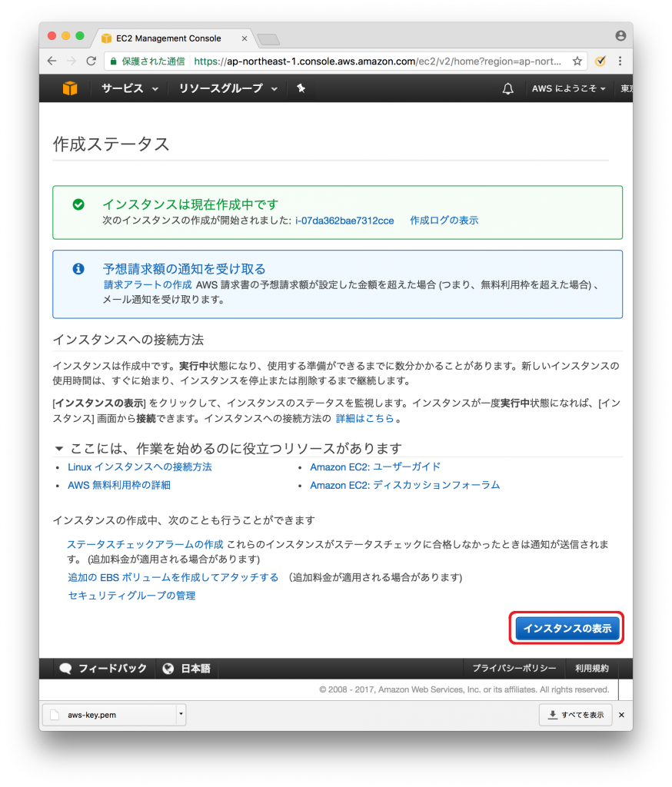Open AWS 無料利用枠の詳細 link
The image size is (672, 787).
(119, 486)
